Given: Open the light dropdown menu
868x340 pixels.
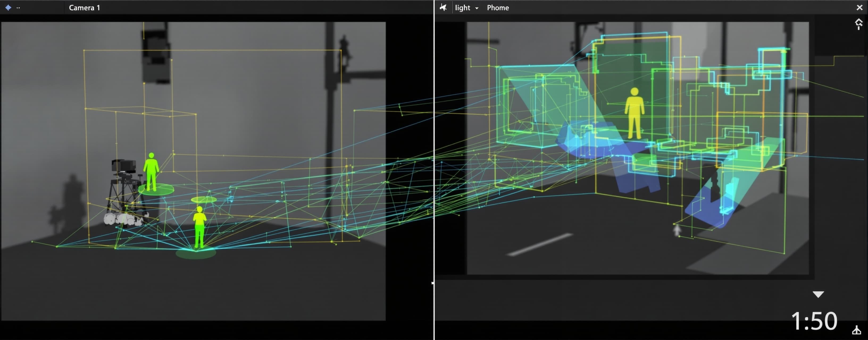Looking at the screenshot, I should (466, 8).
